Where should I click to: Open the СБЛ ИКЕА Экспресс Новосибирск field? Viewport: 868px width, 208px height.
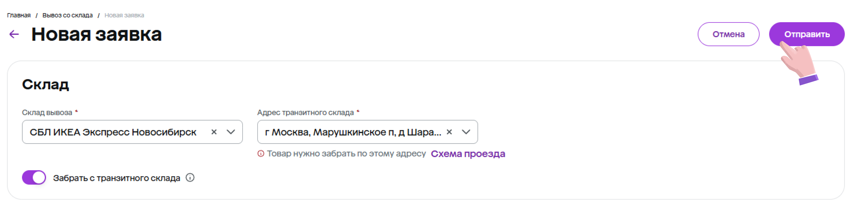click(x=113, y=132)
